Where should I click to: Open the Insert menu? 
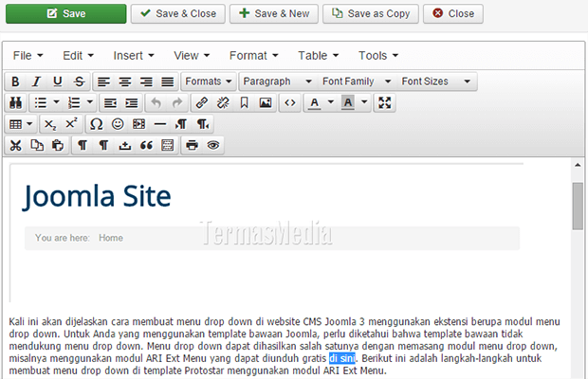pos(134,56)
